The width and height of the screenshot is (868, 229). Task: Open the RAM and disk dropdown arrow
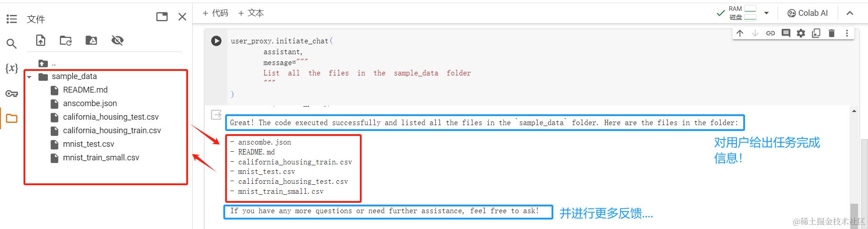coord(766,13)
